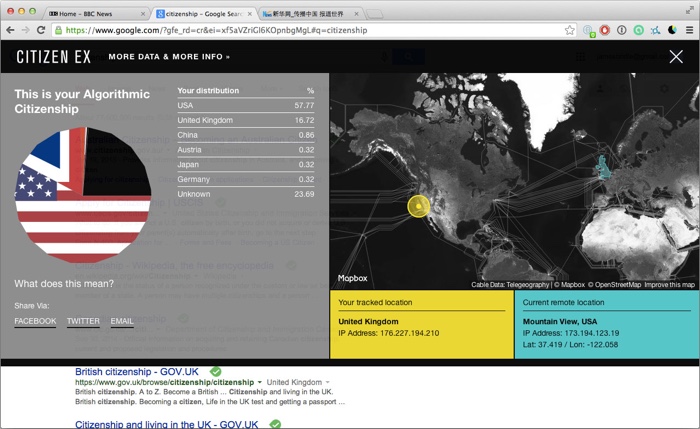Go forward with the browser forward arrow
This screenshot has width=700, height=429.
coord(25,30)
